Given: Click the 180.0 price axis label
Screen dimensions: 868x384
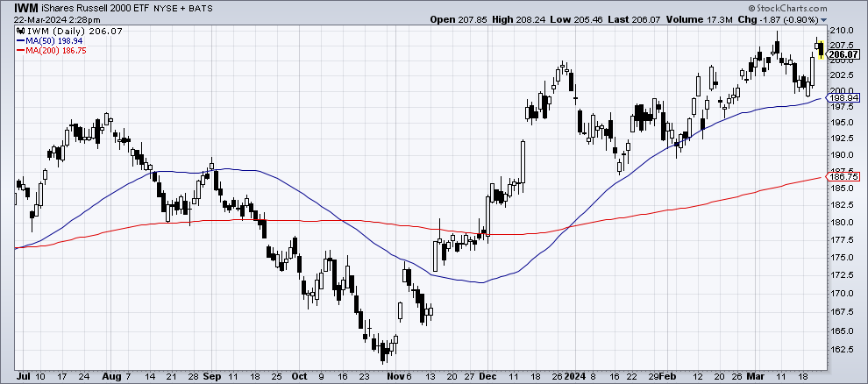Looking at the screenshot, I should tap(840, 223).
